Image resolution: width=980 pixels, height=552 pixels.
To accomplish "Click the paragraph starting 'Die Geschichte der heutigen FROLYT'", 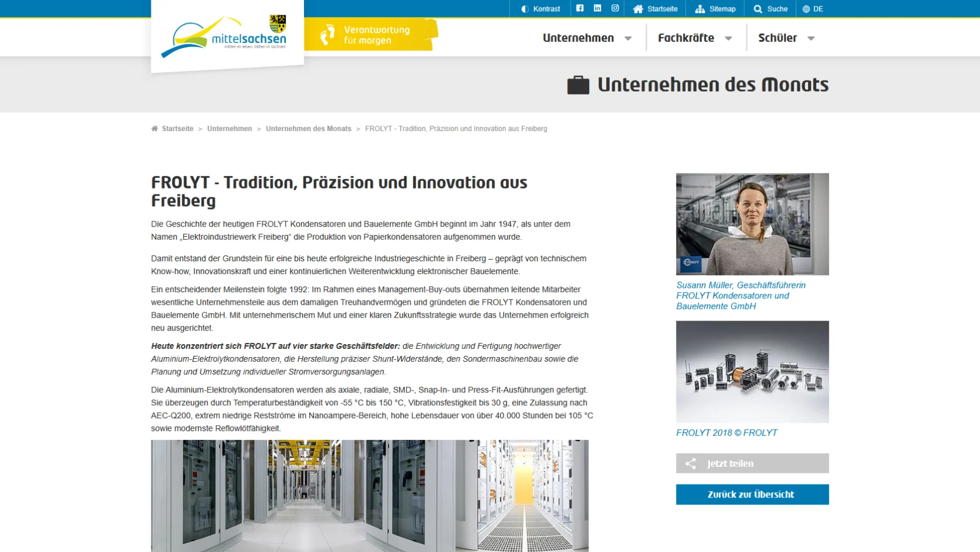I will 361,230.
